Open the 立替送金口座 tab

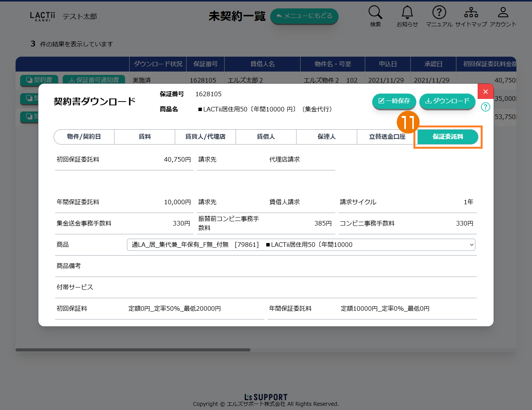(x=387, y=137)
